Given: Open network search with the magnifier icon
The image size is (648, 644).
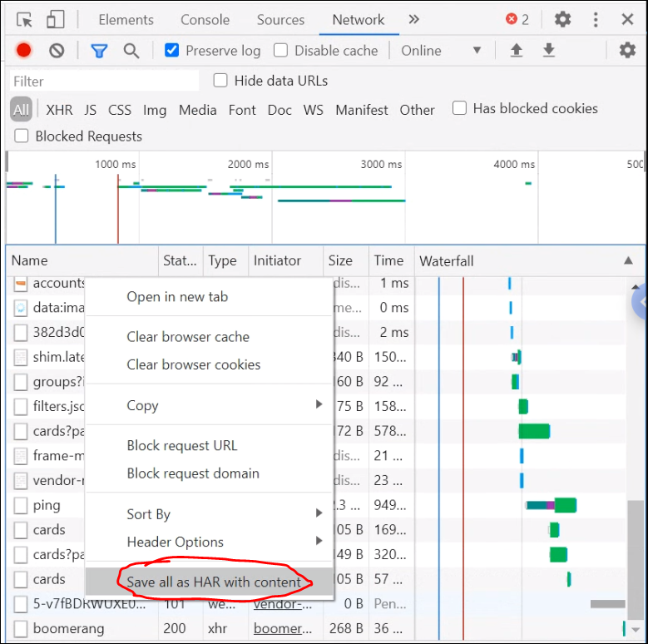Looking at the screenshot, I should coord(131,51).
